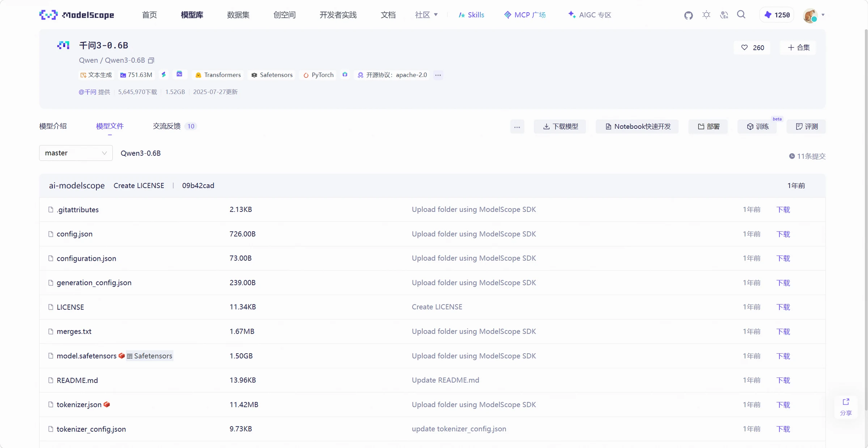Click the file icon of config.json

coord(51,234)
